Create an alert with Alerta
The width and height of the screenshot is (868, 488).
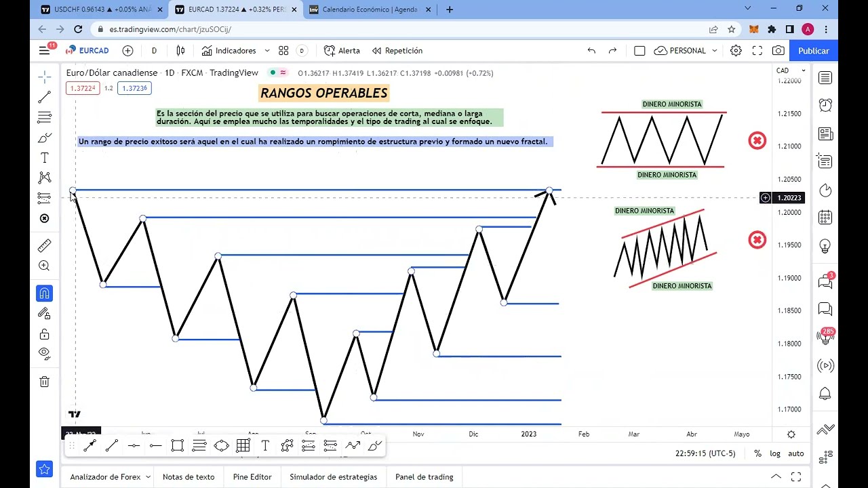tap(342, 51)
